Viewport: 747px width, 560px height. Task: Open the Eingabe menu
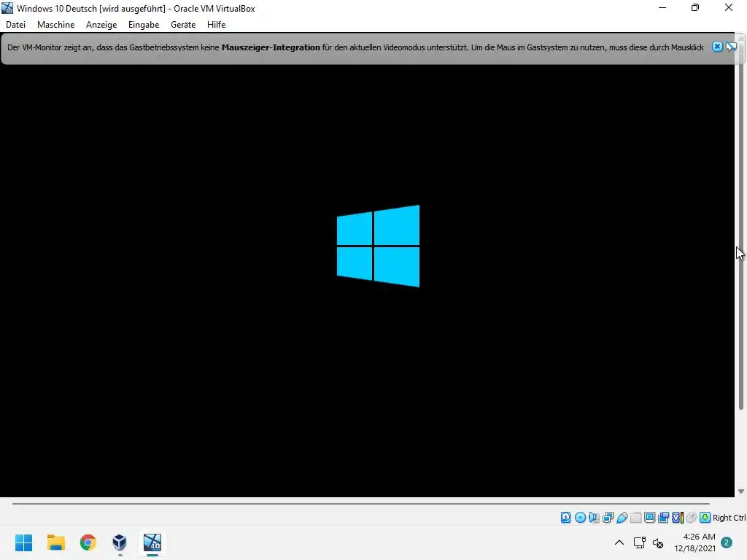[x=144, y=25]
